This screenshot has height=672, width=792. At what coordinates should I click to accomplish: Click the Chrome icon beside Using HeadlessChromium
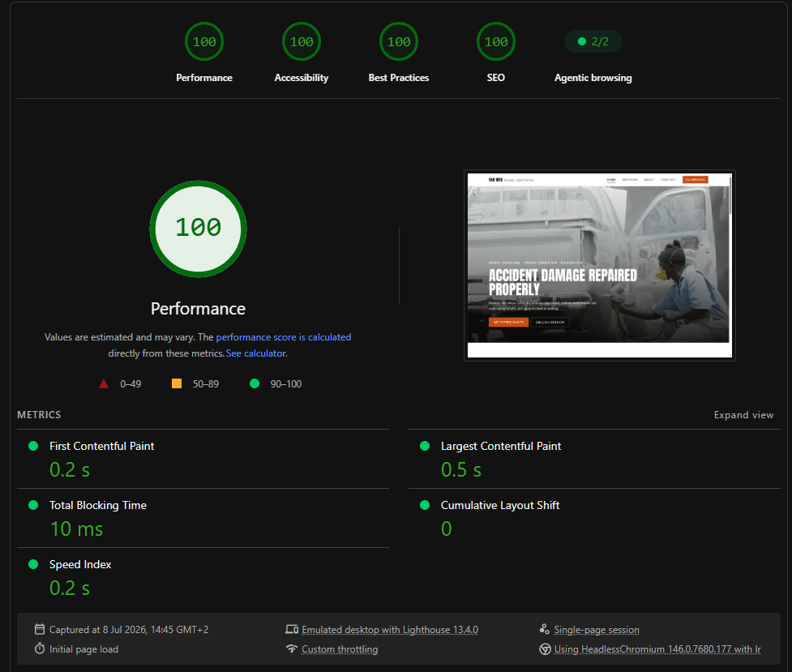click(545, 648)
